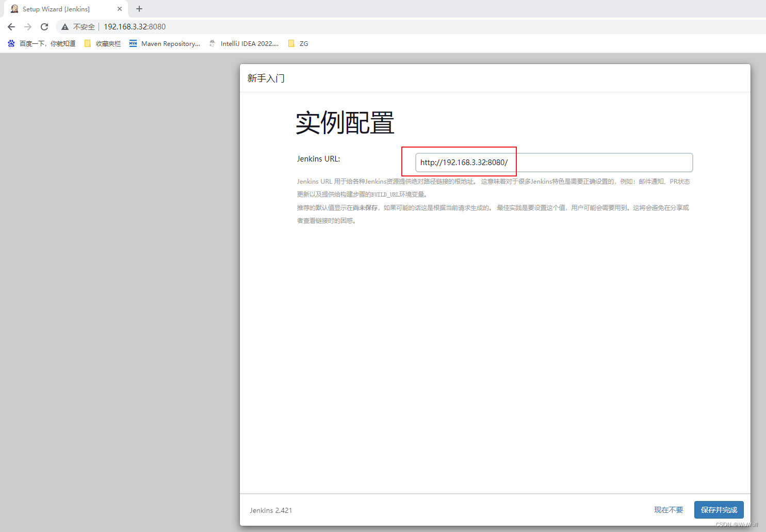Click the 新手入门 header text

coord(266,78)
